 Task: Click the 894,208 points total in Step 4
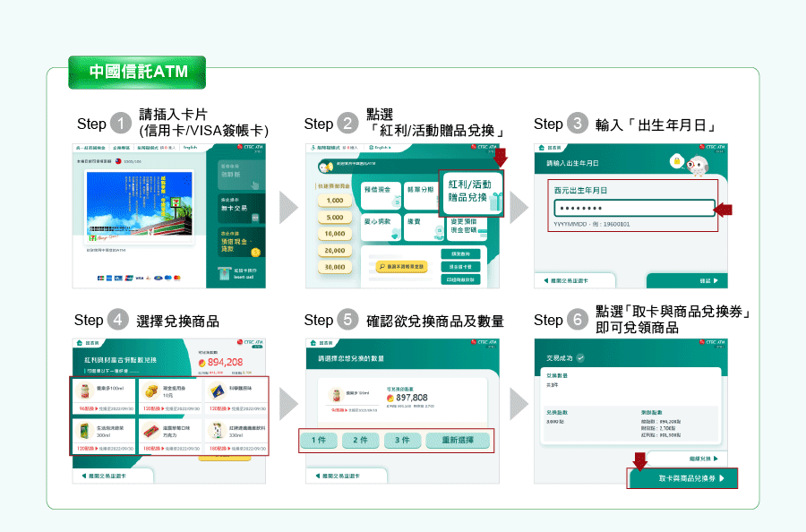(x=225, y=363)
